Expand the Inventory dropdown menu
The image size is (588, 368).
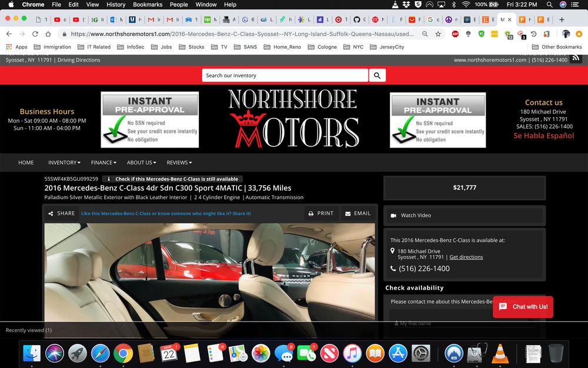click(x=65, y=163)
